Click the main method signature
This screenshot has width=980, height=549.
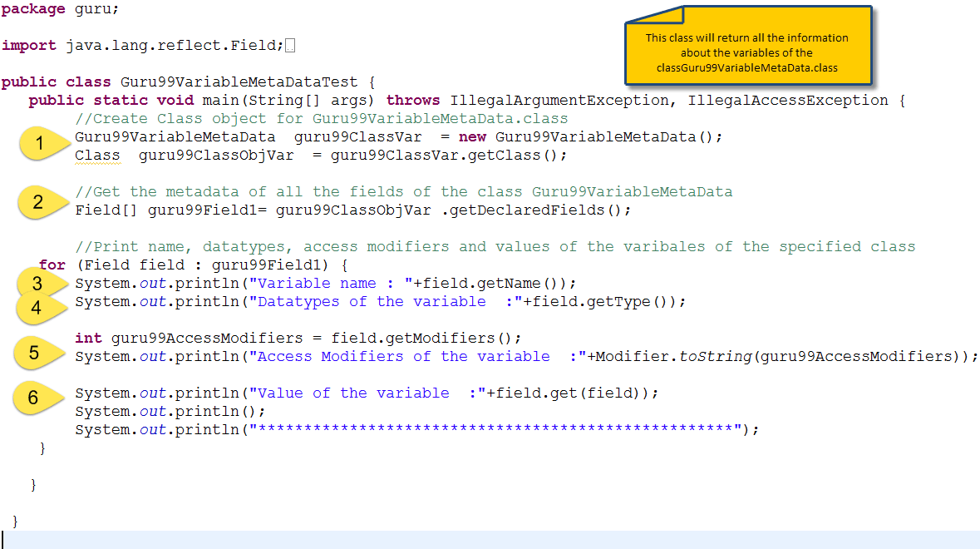click(x=249, y=100)
